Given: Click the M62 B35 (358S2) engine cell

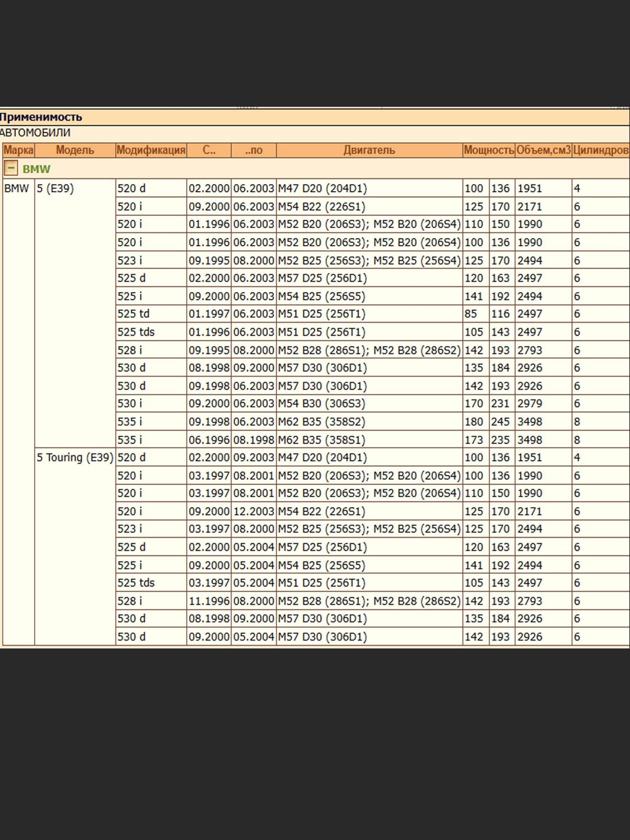Looking at the screenshot, I should pyautogui.click(x=321, y=422).
